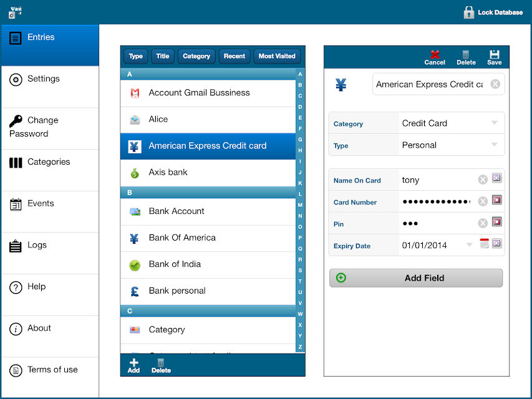The width and height of the screenshot is (532, 399).
Task: Toggle visibility icon for Name On Card
Action: [x=496, y=178]
